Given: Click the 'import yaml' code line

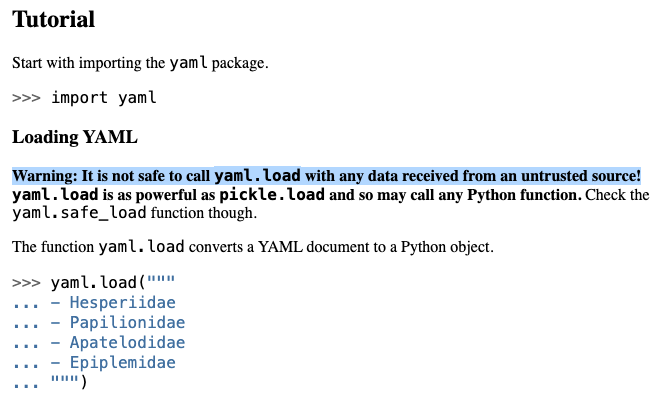Looking at the screenshot, I should [103, 98].
